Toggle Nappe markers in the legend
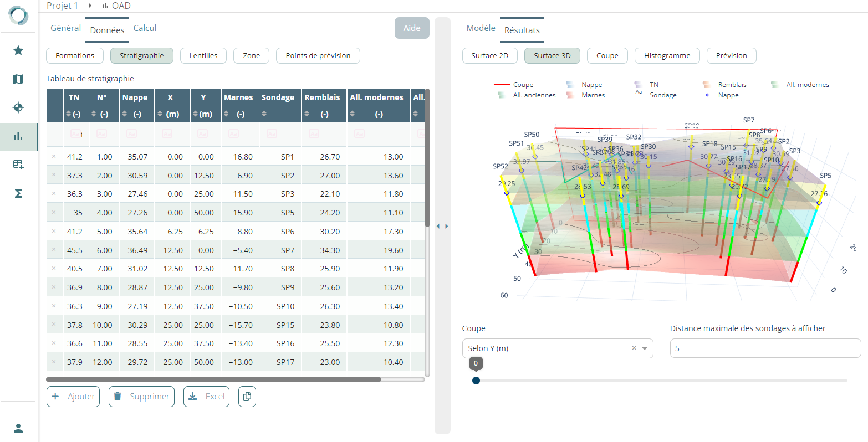The image size is (868, 442). 722,95
